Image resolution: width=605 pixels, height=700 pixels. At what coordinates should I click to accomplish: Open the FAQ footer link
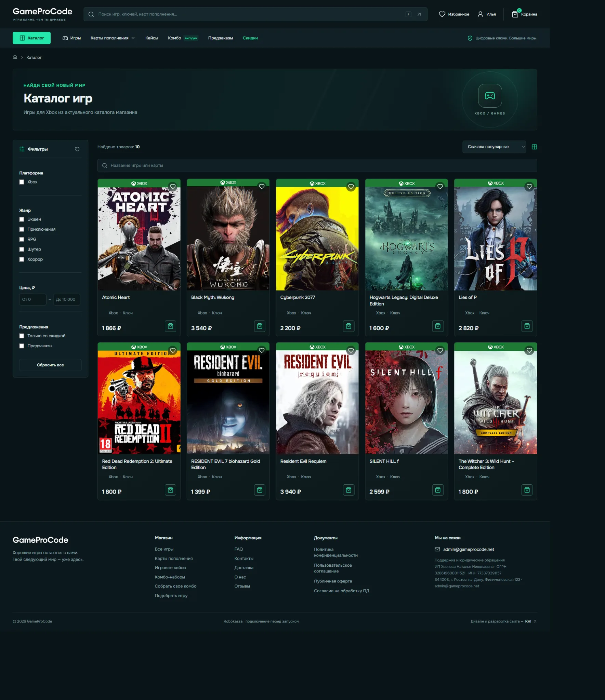[239, 549]
